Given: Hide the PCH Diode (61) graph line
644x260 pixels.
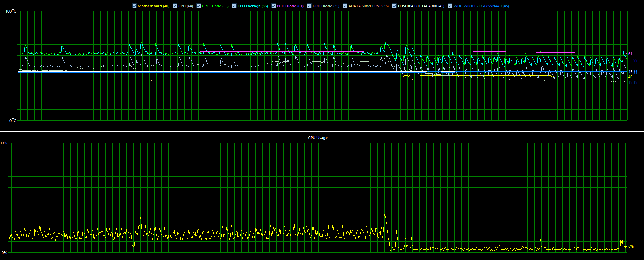Looking at the screenshot, I should [x=274, y=6].
